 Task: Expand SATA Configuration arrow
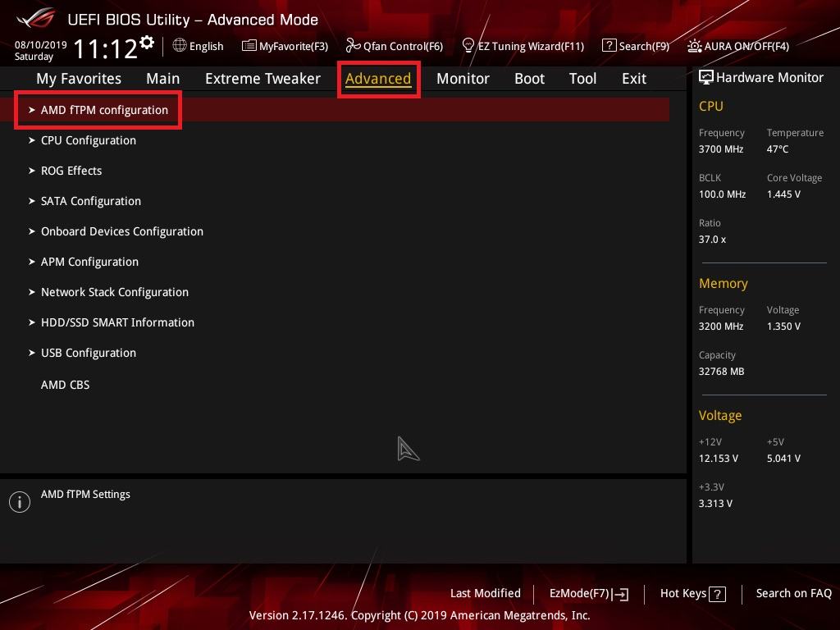click(32, 201)
